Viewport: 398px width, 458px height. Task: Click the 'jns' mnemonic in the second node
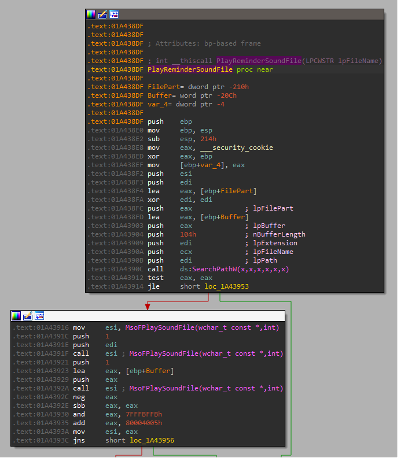79,440
